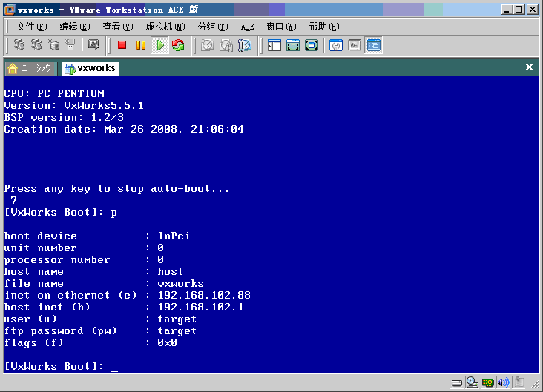Click the first toolbar icon of stacked pages
Screen dimensions: 543x392
tap(19, 44)
